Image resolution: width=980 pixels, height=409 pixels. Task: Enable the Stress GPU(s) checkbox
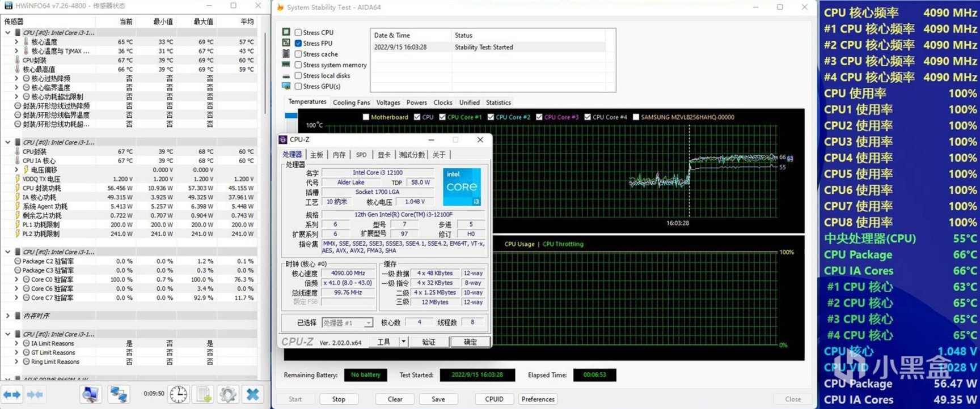(298, 86)
